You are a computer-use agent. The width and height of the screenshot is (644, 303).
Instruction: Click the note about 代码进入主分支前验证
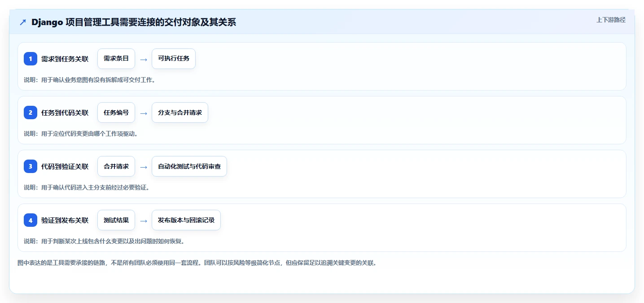pos(87,187)
